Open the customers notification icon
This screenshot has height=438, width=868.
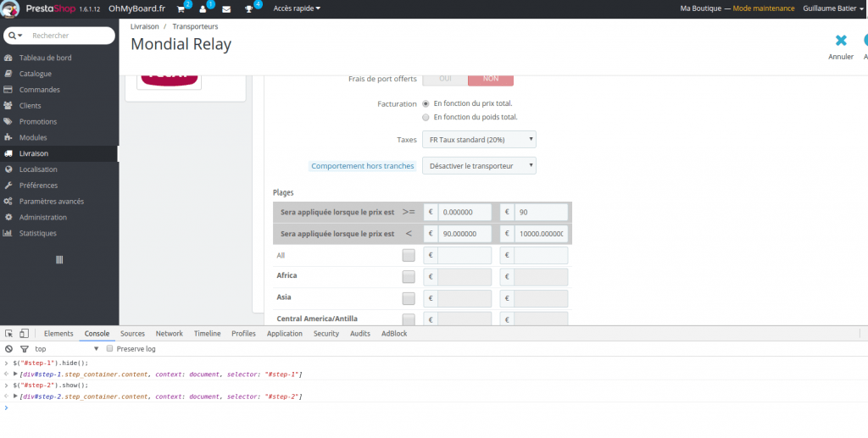point(203,8)
